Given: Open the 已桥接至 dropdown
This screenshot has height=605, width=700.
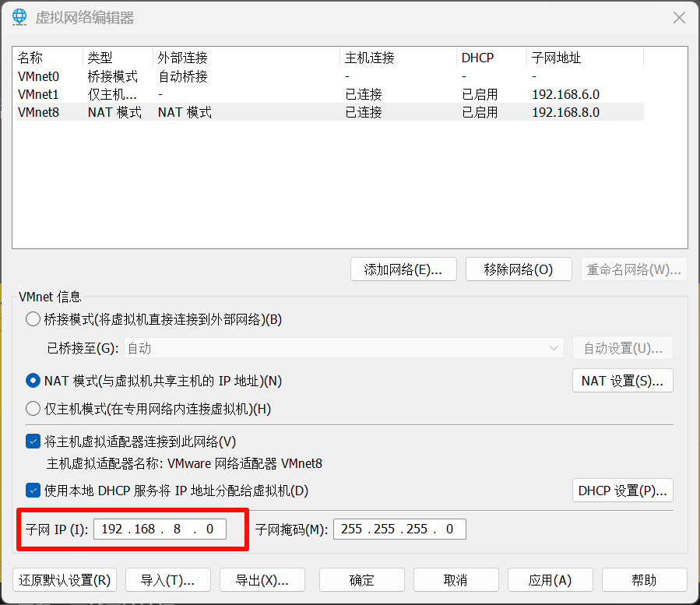Looking at the screenshot, I should (343, 348).
